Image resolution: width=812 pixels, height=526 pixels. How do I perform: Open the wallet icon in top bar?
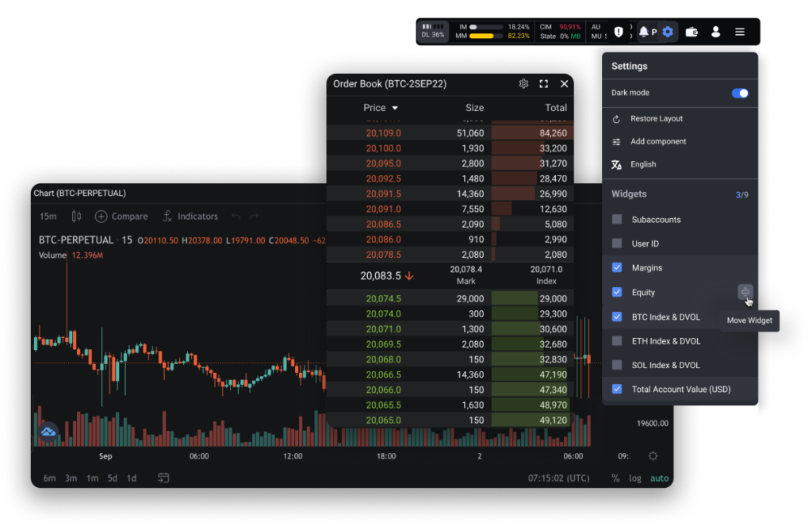(691, 32)
